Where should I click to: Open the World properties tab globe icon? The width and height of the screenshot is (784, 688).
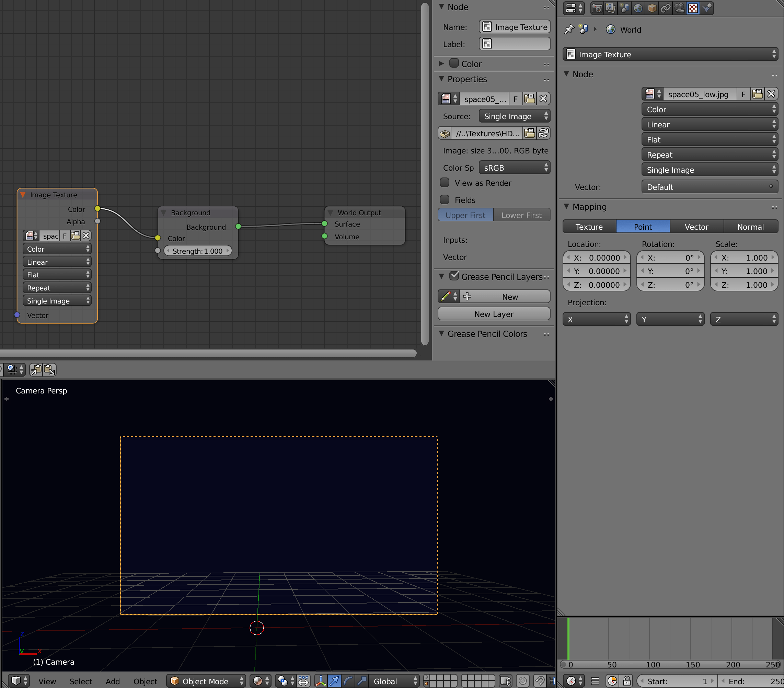coord(638,8)
